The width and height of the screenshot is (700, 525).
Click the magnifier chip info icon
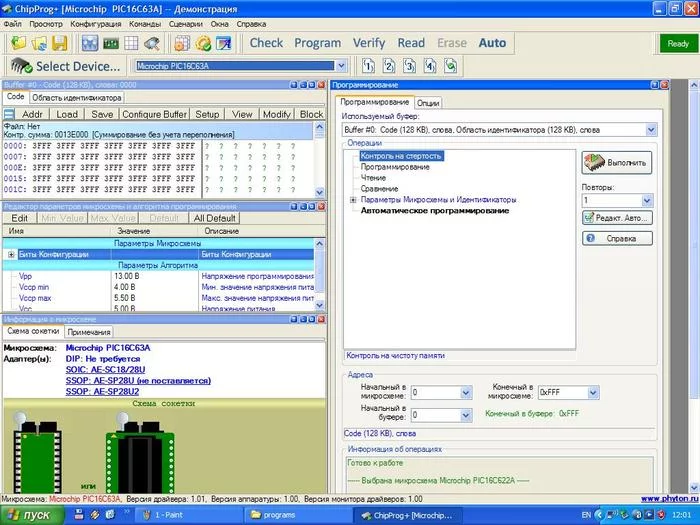[x=152, y=43]
